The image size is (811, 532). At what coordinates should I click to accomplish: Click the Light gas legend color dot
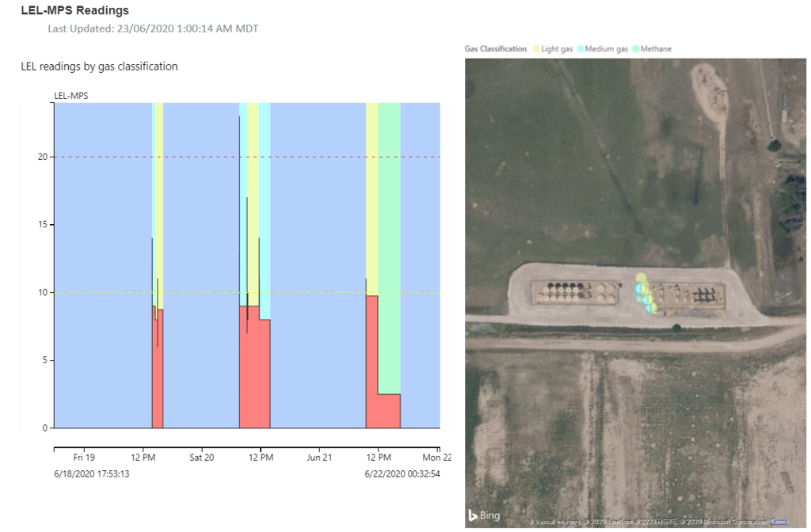point(536,49)
